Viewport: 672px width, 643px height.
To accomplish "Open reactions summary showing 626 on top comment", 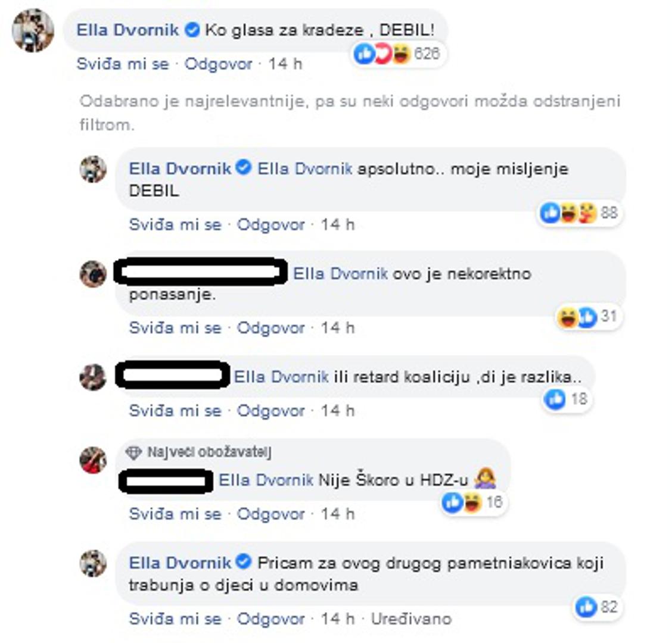I will tap(398, 54).
